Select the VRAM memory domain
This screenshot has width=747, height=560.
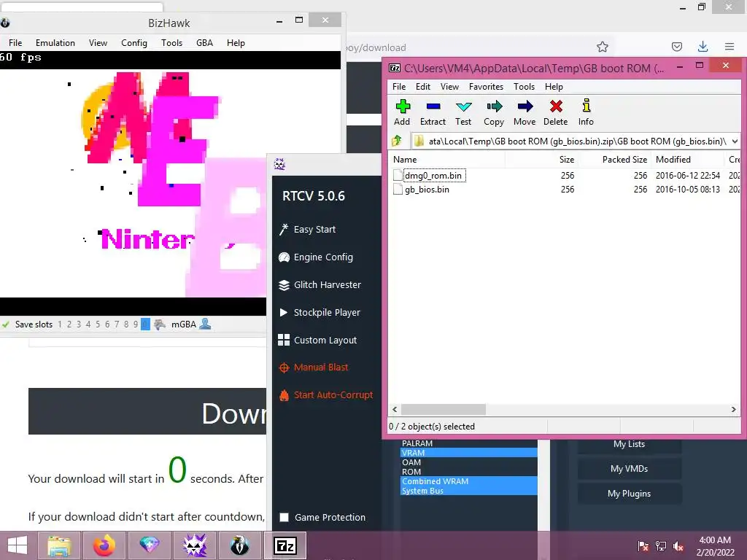[469, 453]
